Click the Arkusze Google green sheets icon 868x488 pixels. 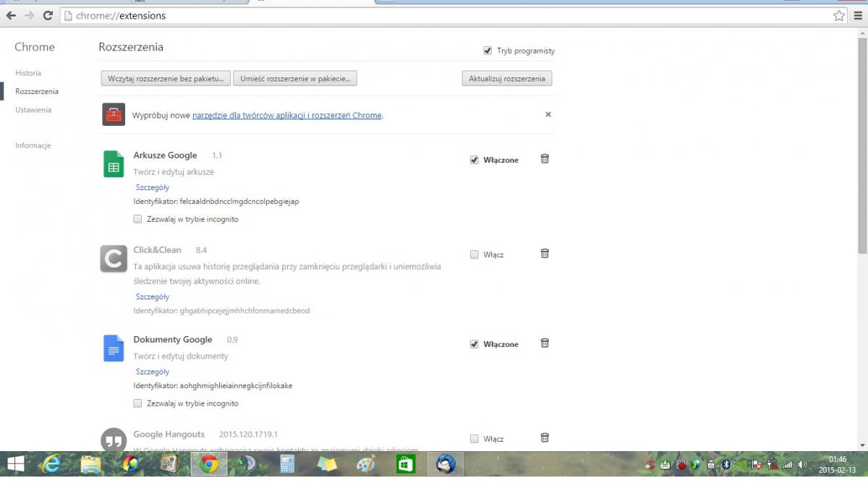pos(114,164)
